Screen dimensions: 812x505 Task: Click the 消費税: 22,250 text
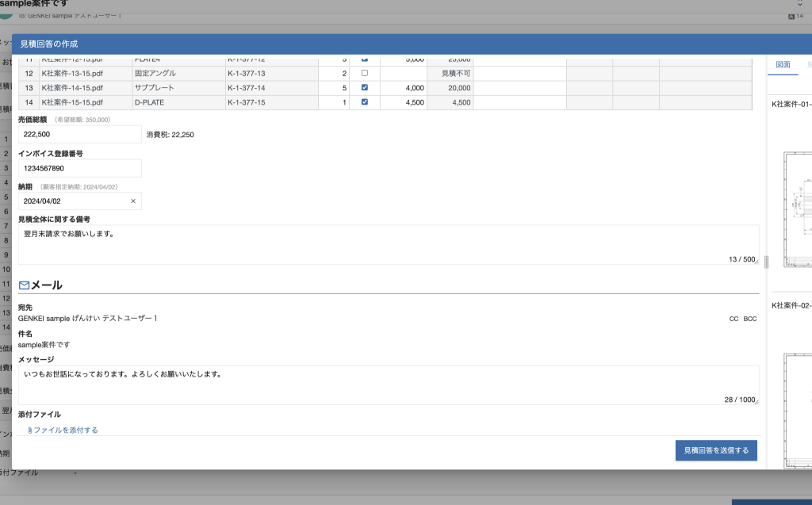170,135
